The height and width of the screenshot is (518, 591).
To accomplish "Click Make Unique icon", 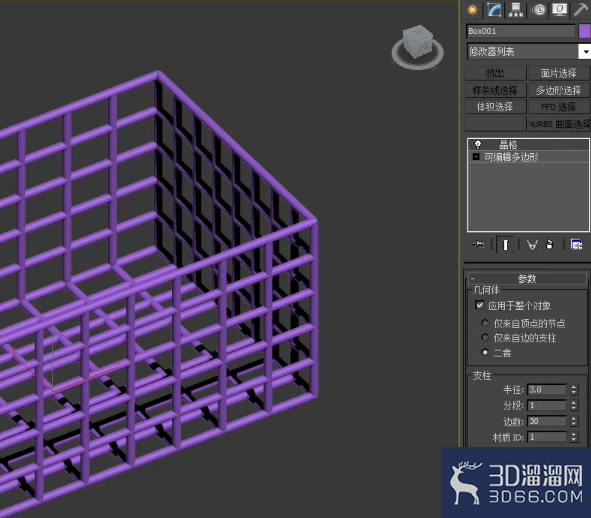I will pos(532,245).
